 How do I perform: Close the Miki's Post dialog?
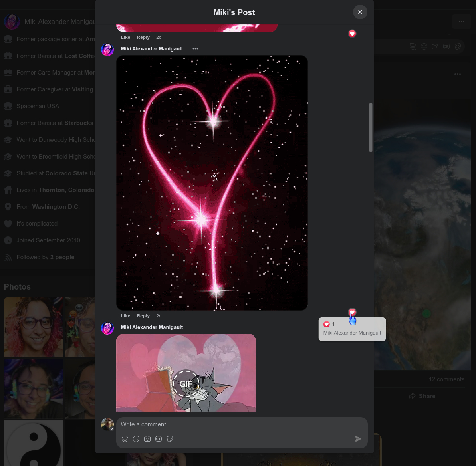click(360, 12)
